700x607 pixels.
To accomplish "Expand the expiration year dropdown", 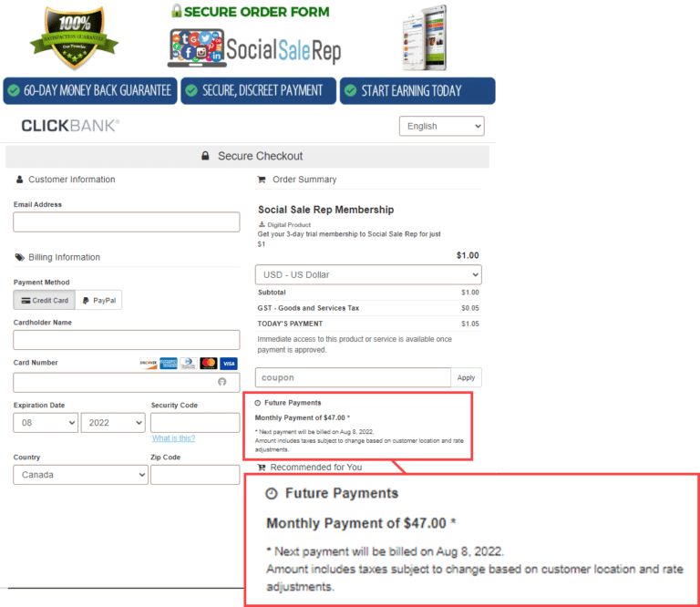I will [x=113, y=423].
